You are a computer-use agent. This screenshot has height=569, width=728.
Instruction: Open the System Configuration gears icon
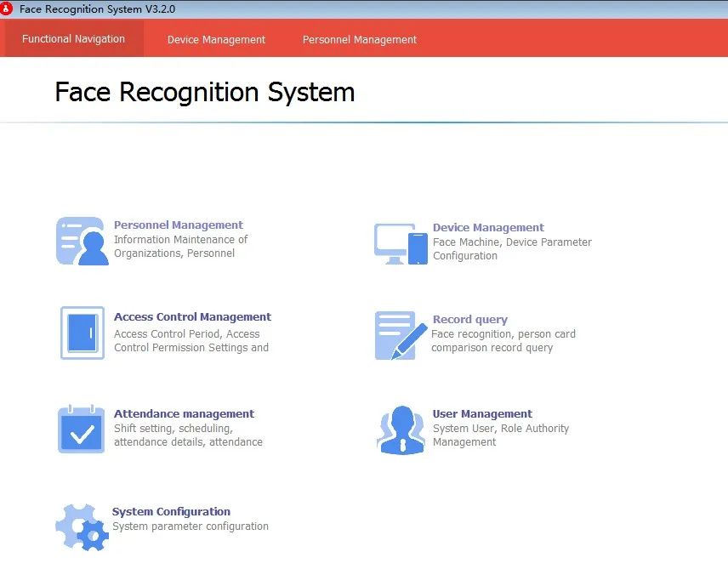coord(82,526)
